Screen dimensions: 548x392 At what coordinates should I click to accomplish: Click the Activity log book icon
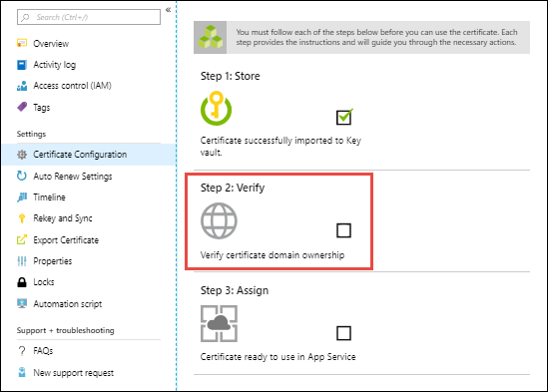click(x=22, y=65)
